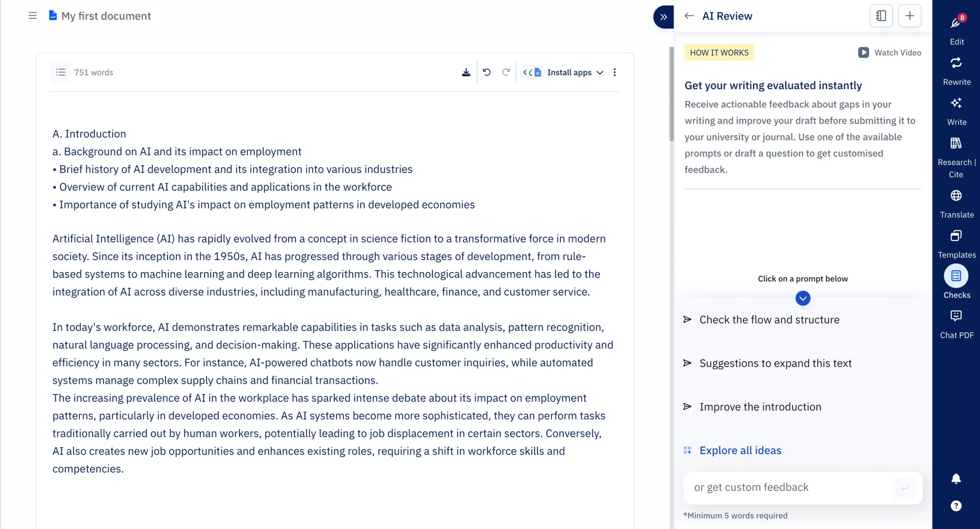
Task: Open the Write tool
Action: point(956,111)
